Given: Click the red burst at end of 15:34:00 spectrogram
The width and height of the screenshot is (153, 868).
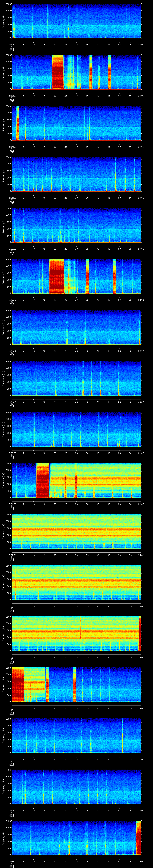Looking at the screenshot, I should pyautogui.click(x=140, y=633).
